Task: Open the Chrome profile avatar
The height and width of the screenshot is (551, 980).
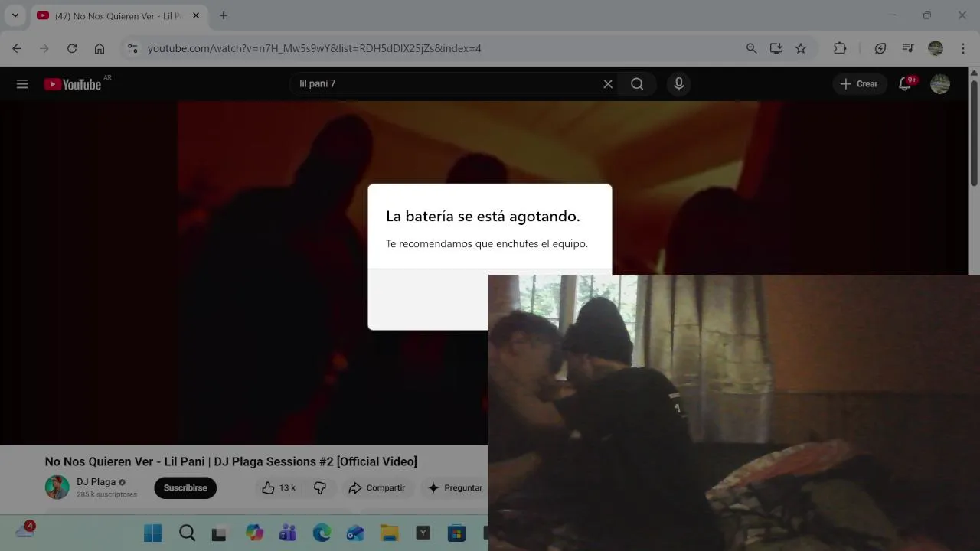Action: click(936, 48)
